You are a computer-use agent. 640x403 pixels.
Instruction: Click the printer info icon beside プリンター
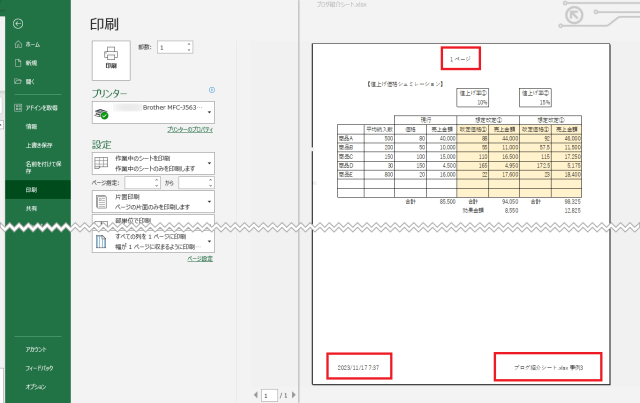(x=211, y=90)
